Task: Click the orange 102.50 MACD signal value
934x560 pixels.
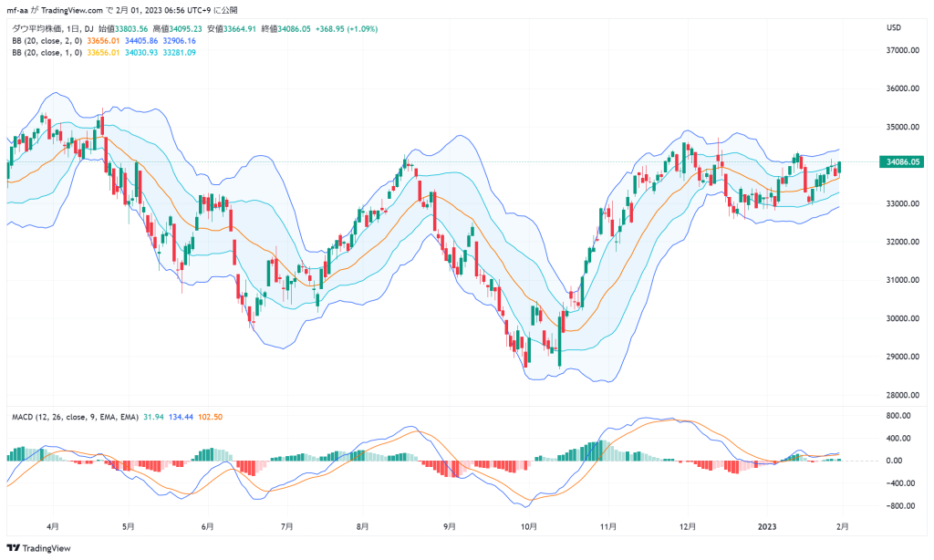Action: [x=211, y=417]
